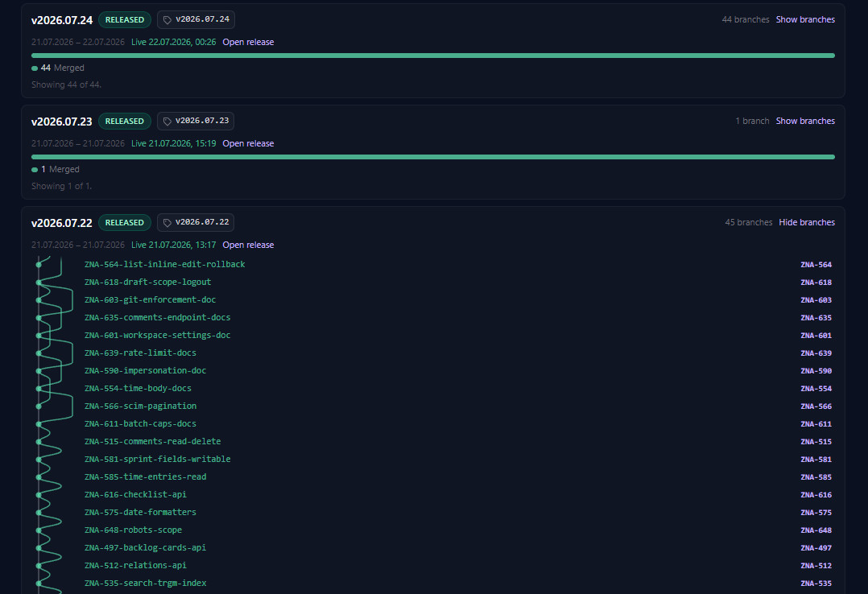Open ticket ZNA-601 on the right

816,336
